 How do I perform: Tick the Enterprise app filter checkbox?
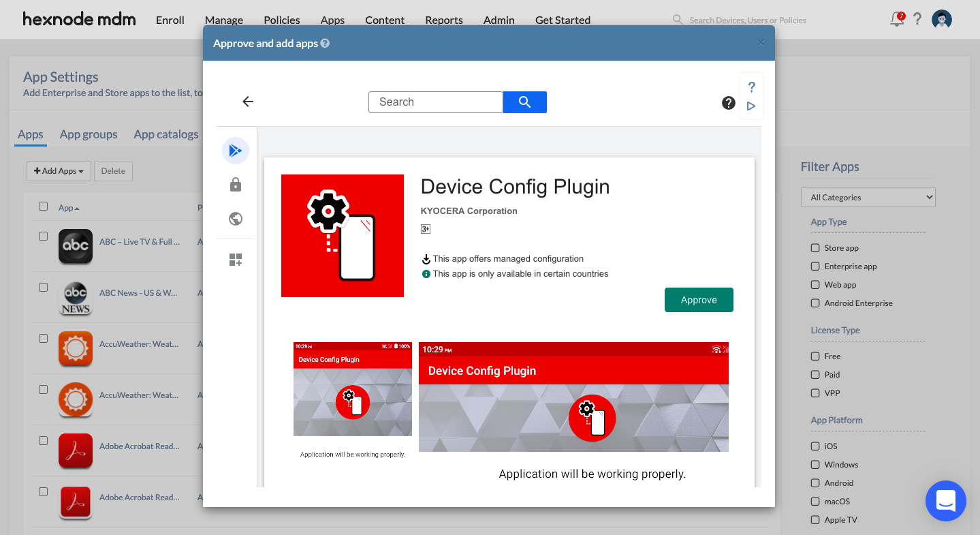coord(815,266)
